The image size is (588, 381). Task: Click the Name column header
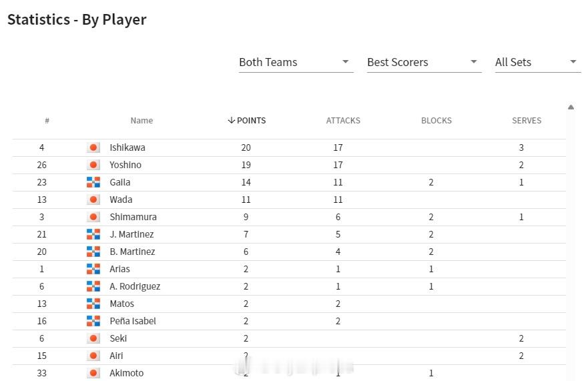click(141, 120)
